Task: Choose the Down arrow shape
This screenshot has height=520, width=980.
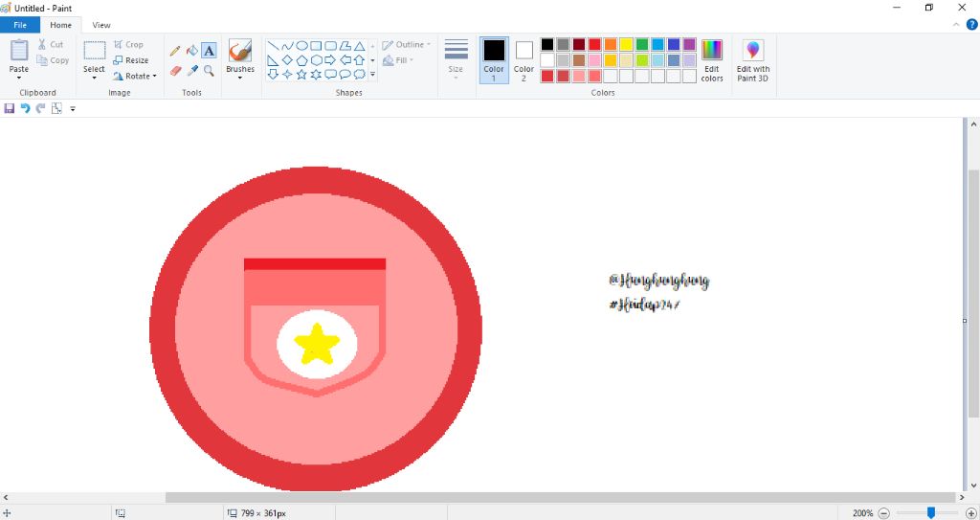Action: click(273, 75)
